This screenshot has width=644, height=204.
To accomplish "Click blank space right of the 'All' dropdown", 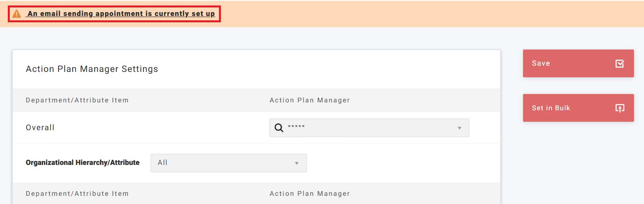I will point(402,163).
